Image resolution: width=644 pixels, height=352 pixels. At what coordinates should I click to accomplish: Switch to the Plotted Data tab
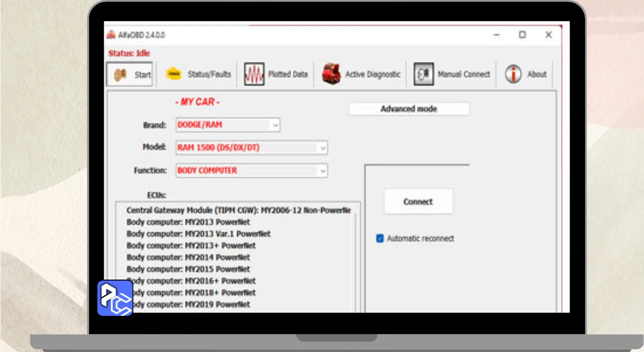point(288,74)
